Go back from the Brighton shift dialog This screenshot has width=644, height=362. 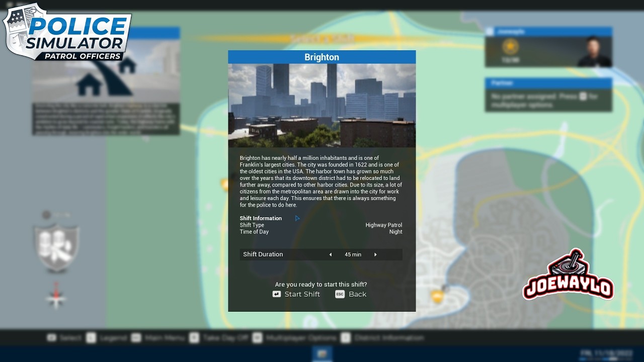[351, 294]
